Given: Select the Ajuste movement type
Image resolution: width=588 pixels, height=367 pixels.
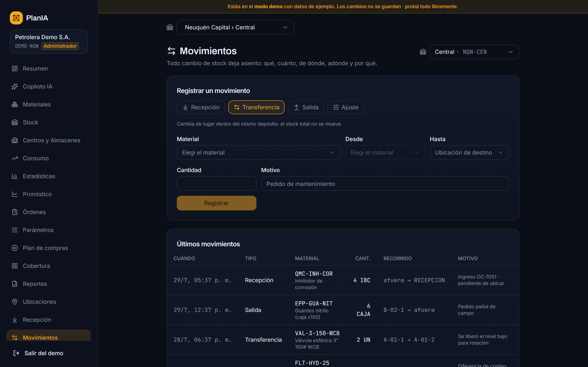Looking at the screenshot, I should pos(345,107).
